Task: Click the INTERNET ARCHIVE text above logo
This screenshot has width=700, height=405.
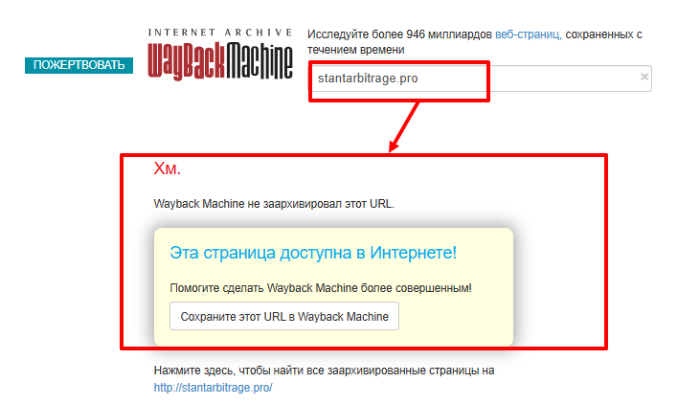Action: pyautogui.click(x=220, y=33)
